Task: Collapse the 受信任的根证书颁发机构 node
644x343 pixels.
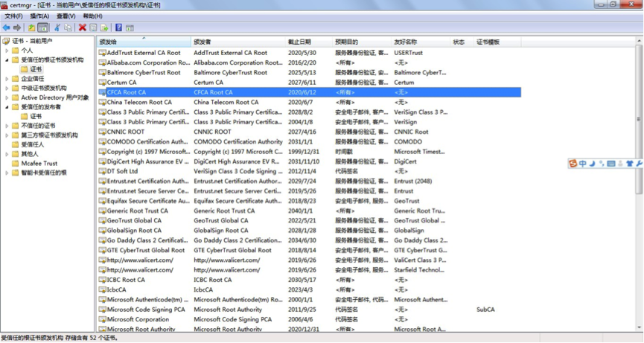Action: coord(7,60)
